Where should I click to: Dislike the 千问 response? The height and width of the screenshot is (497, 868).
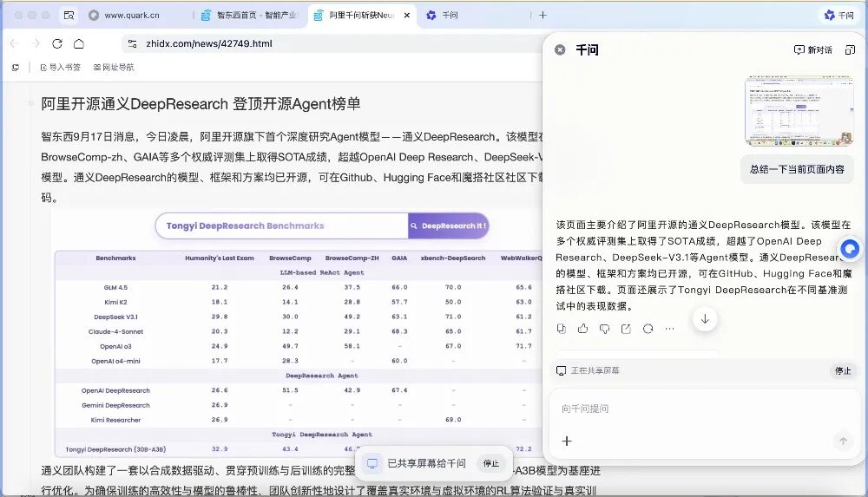click(x=604, y=329)
